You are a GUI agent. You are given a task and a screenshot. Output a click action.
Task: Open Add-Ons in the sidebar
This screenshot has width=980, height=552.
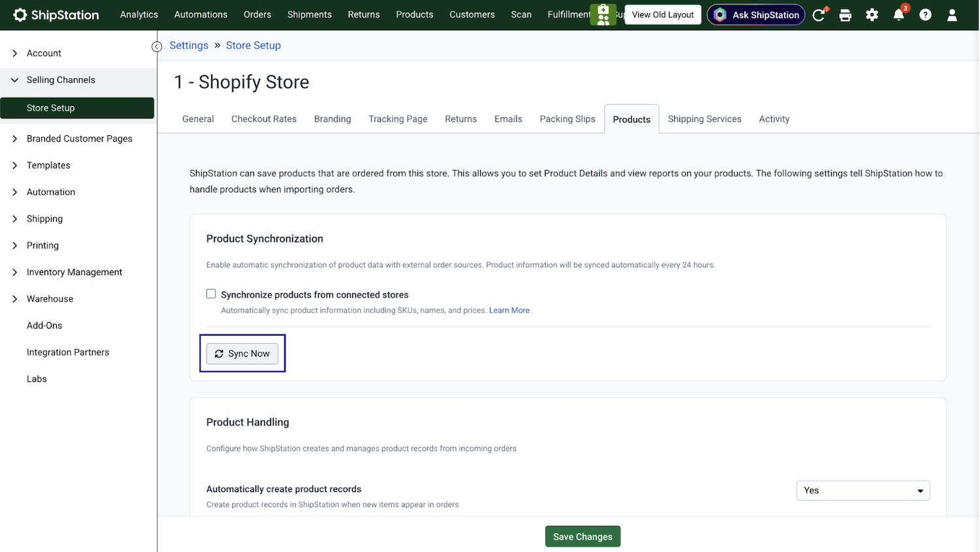click(x=44, y=325)
